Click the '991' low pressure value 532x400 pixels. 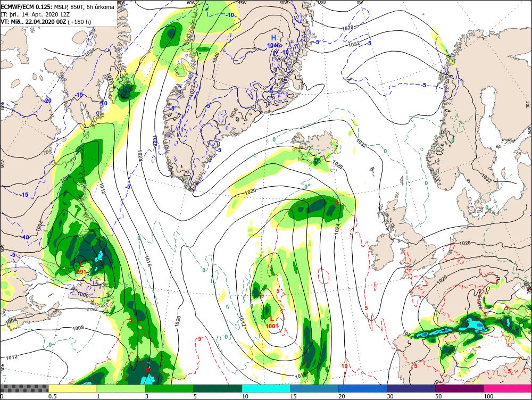81,272
